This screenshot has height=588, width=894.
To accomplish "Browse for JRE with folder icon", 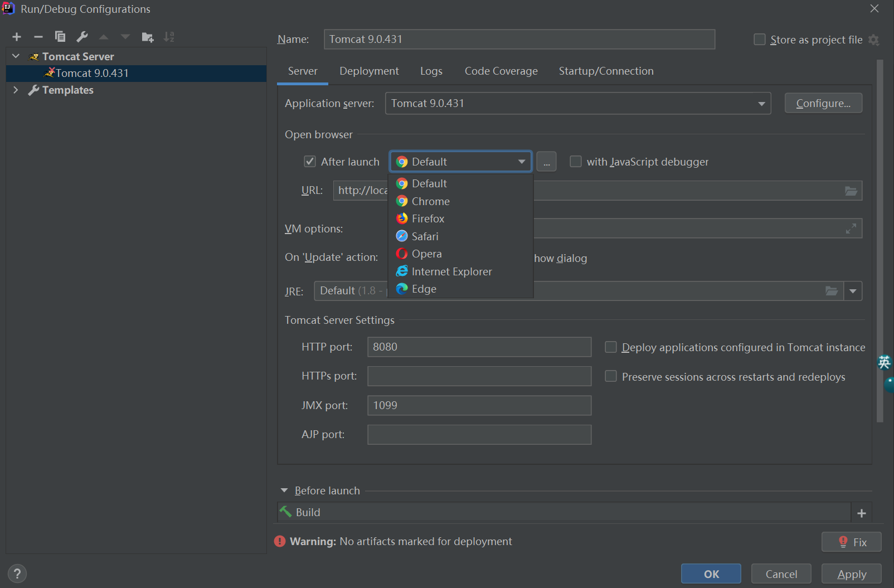I will point(832,291).
